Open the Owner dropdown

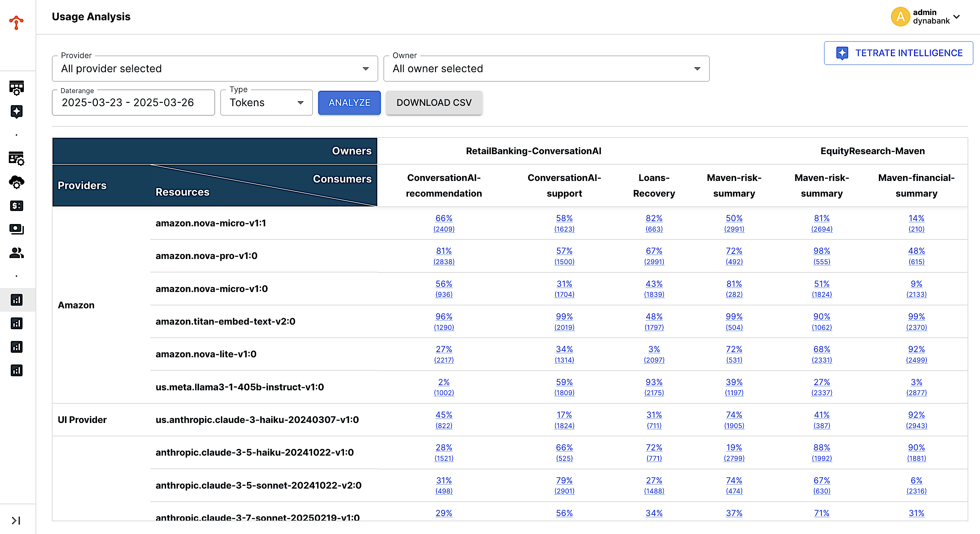click(x=546, y=69)
